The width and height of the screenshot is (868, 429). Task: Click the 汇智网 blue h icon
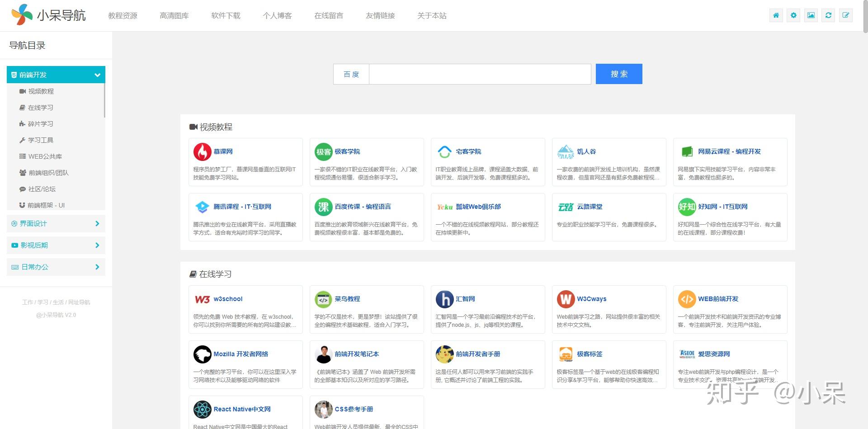coord(445,299)
